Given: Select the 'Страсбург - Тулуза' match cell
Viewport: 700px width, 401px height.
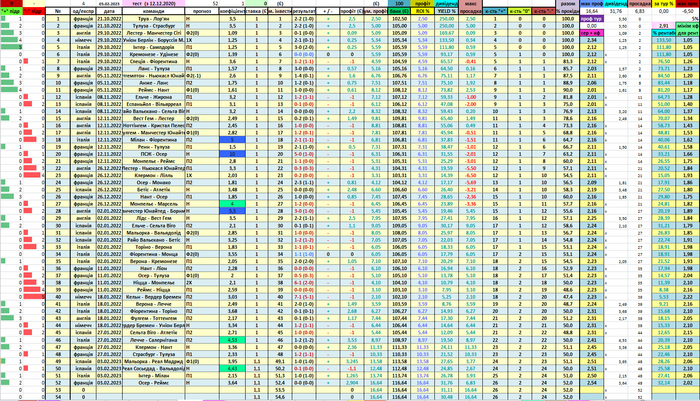Looking at the screenshot, I should 154,354.
